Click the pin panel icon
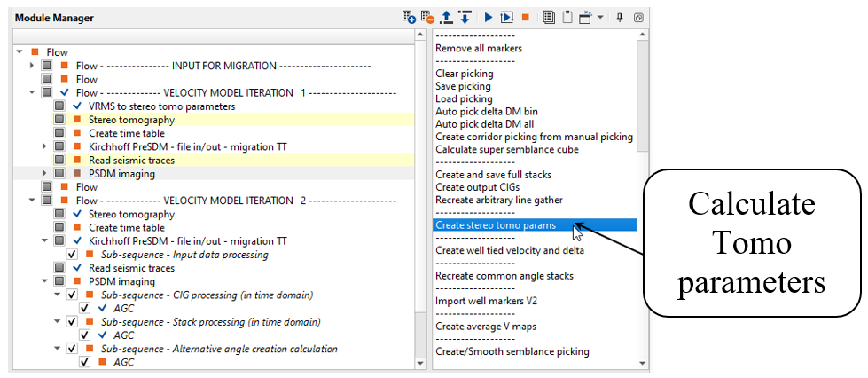This screenshot has width=868, height=378. [x=620, y=17]
